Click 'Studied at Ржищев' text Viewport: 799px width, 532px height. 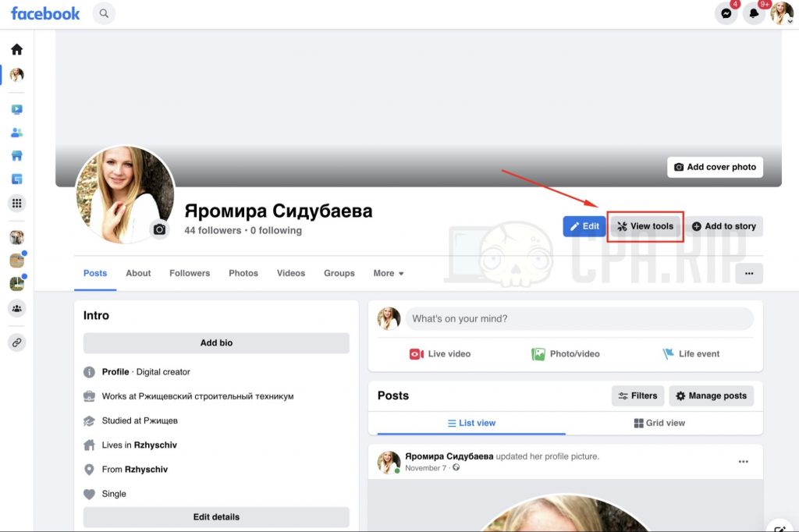pyautogui.click(x=140, y=420)
